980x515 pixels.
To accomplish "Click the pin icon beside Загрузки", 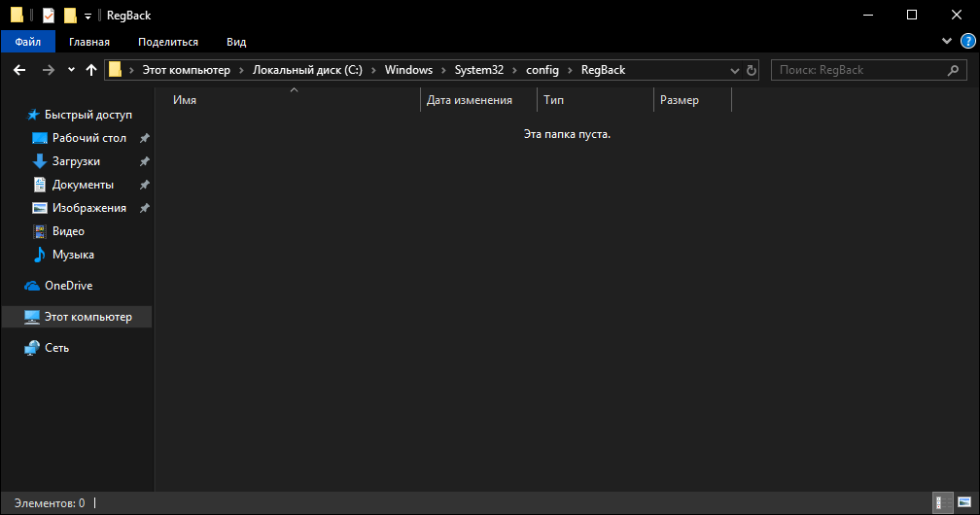I will 144,161.
